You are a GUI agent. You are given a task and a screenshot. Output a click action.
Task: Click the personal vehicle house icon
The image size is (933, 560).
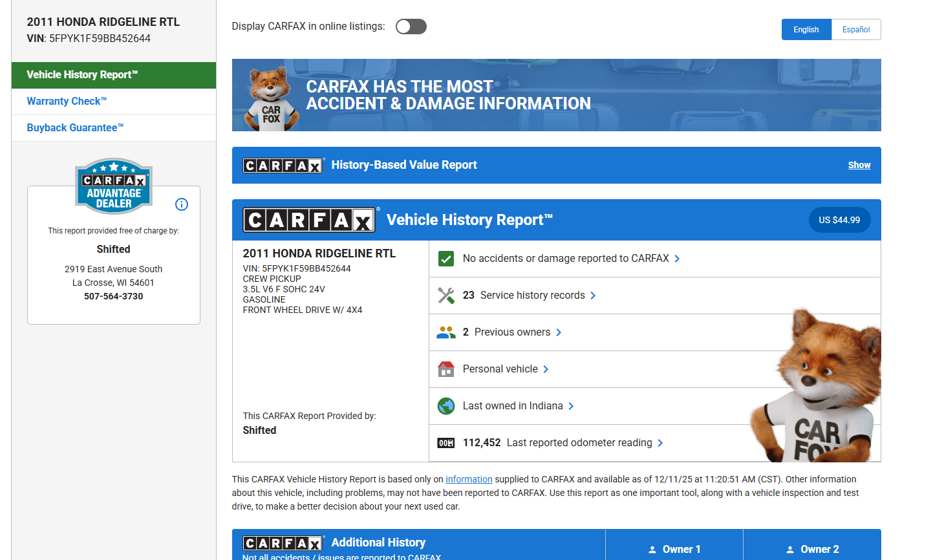click(x=446, y=369)
